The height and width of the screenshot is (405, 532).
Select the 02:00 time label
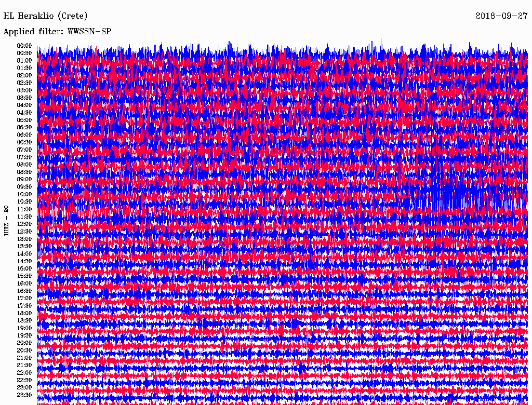pos(24,75)
